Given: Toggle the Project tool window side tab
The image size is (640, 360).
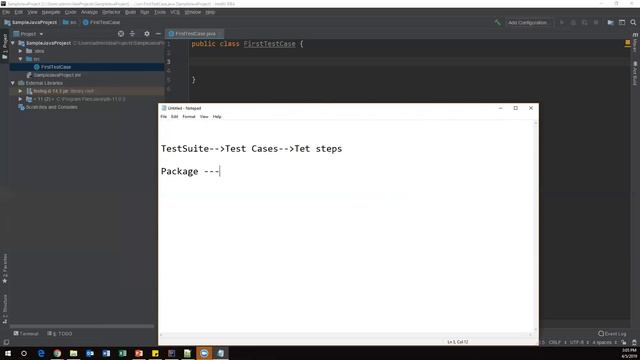Looking at the screenshot, I should tap(4, 46).
